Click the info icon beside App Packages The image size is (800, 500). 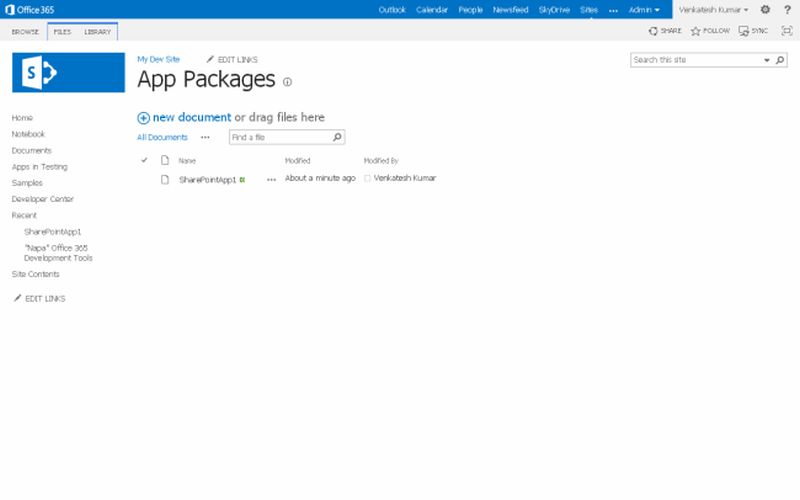287,82
